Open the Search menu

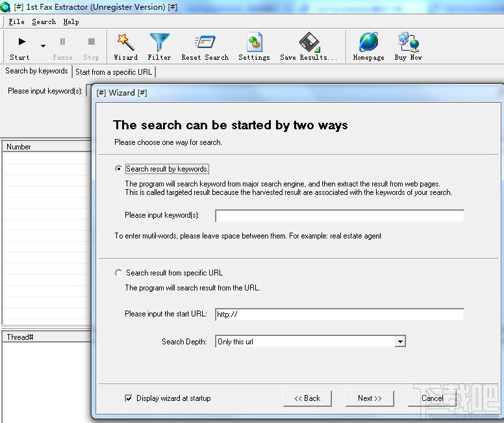click(44, 21)
